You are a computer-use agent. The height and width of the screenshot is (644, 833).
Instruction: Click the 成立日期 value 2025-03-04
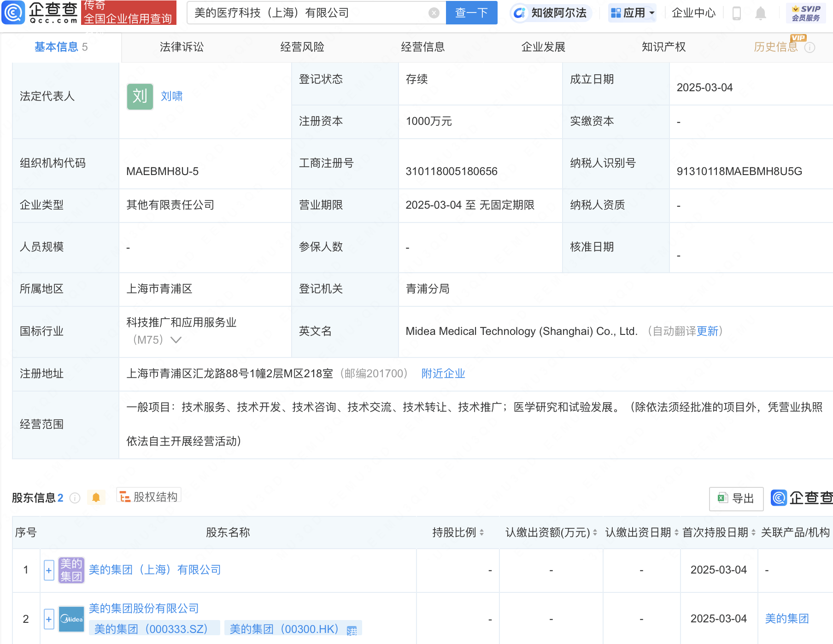(x=704, y=88)
